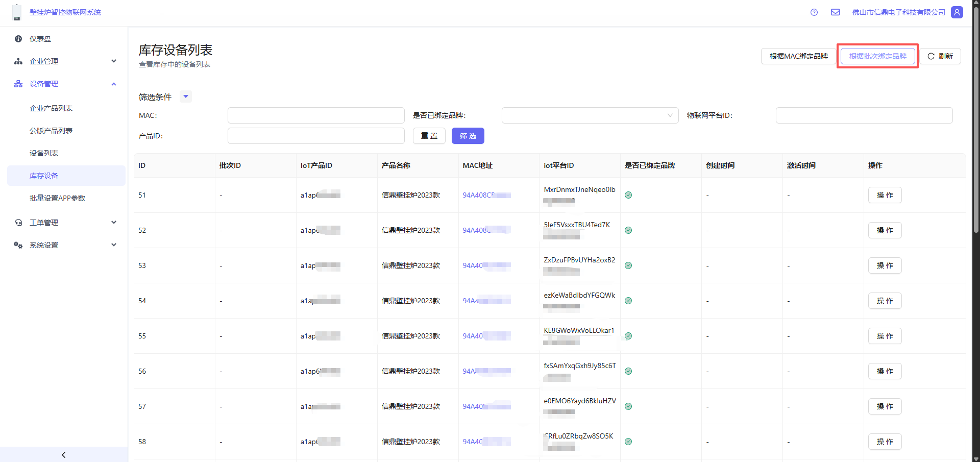
Task: Collapse the sidebar with left arrow
Action: pos(64,454)
